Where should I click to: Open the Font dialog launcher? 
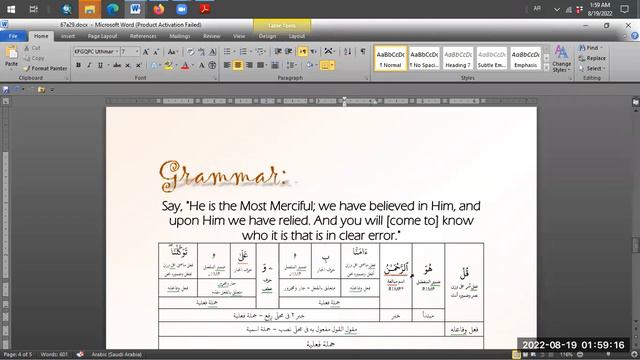[216, 78]
